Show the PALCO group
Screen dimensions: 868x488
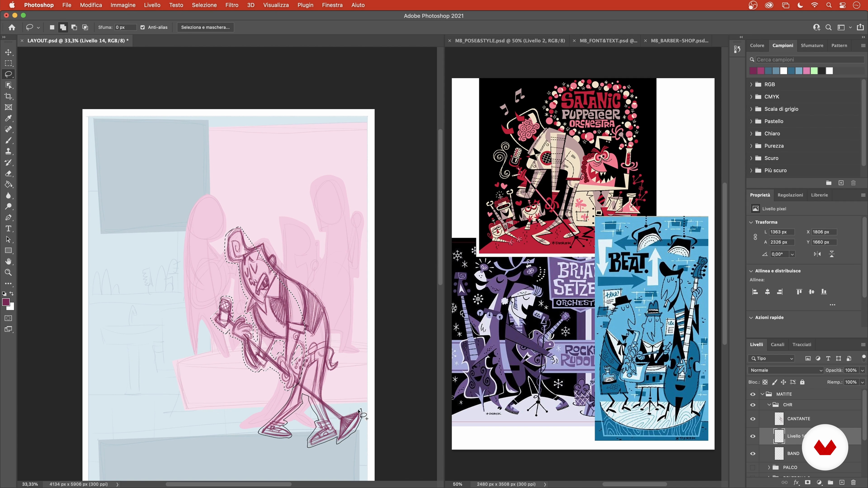tap(753, 467)
